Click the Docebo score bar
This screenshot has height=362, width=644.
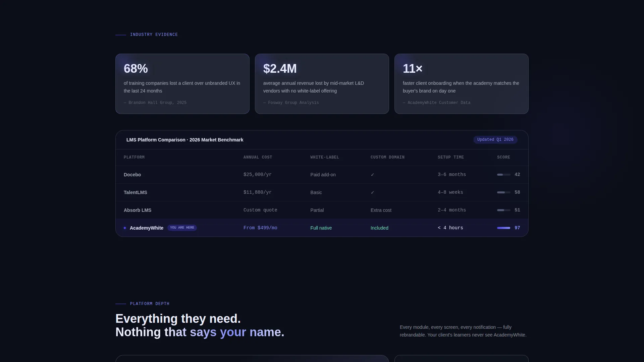tap(503, 175)
